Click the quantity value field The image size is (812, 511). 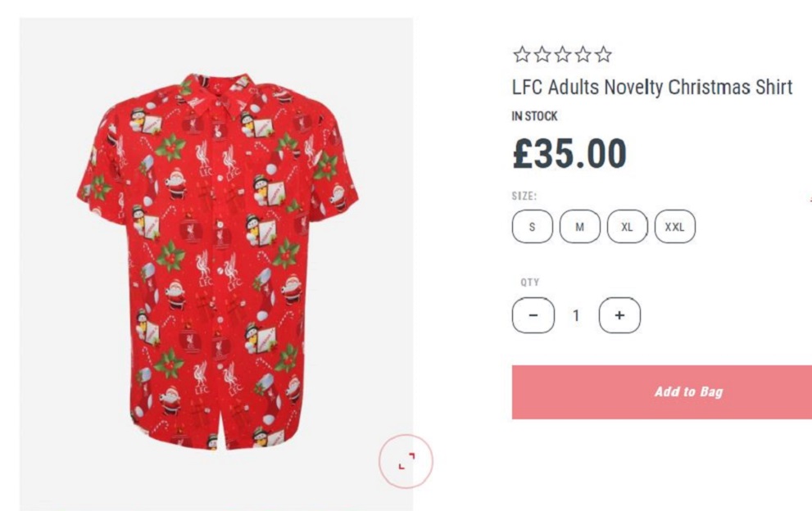coord(576,315)
